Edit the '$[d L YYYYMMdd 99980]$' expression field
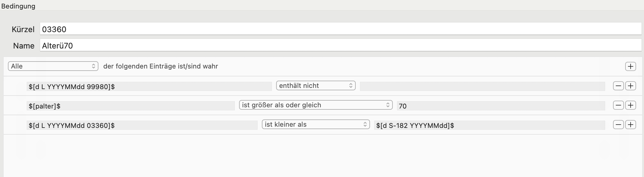This screenshot has height=177, width=644. pos(149,86)
